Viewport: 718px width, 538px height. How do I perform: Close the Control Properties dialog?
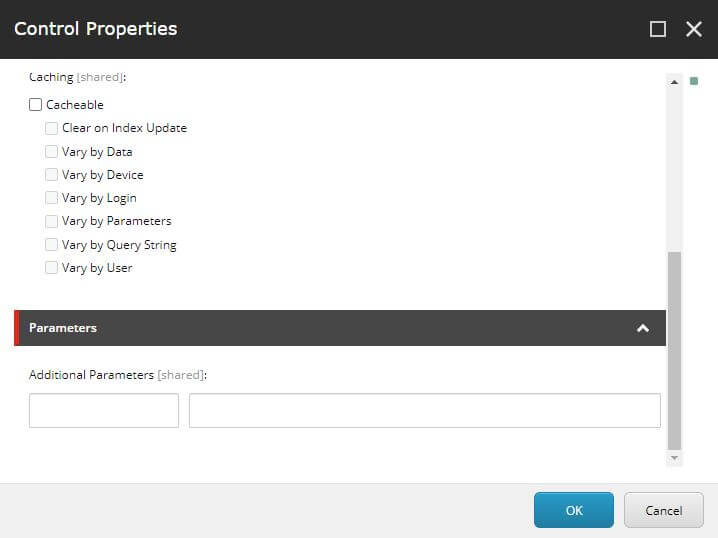point(694,29)
